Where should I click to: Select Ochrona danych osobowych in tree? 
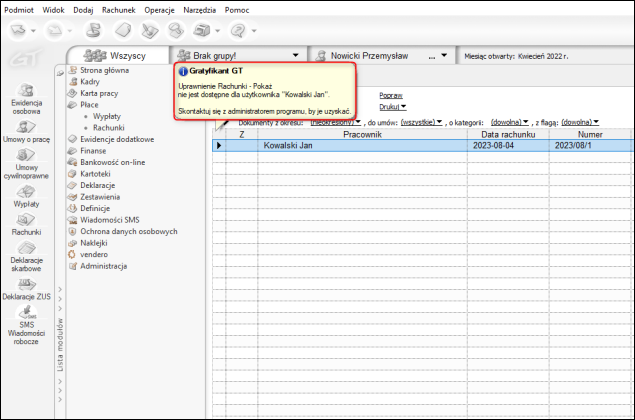pyautogui.click(x=129, y=231)
